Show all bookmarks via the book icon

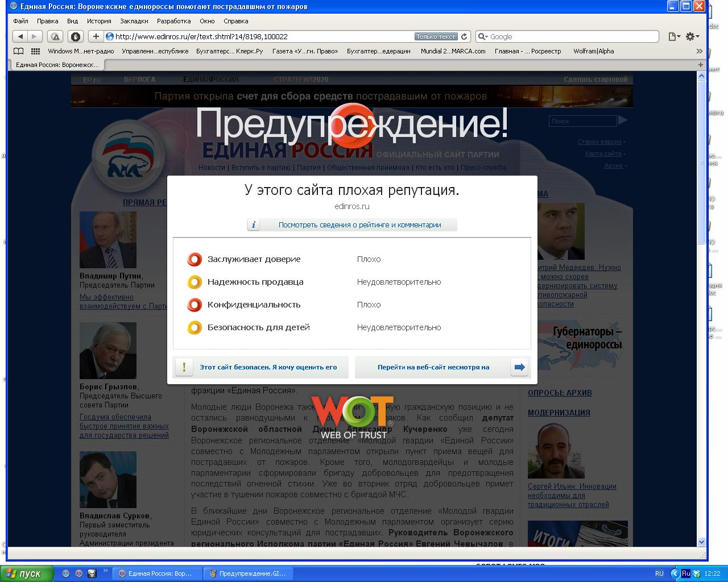pos(19,51)
